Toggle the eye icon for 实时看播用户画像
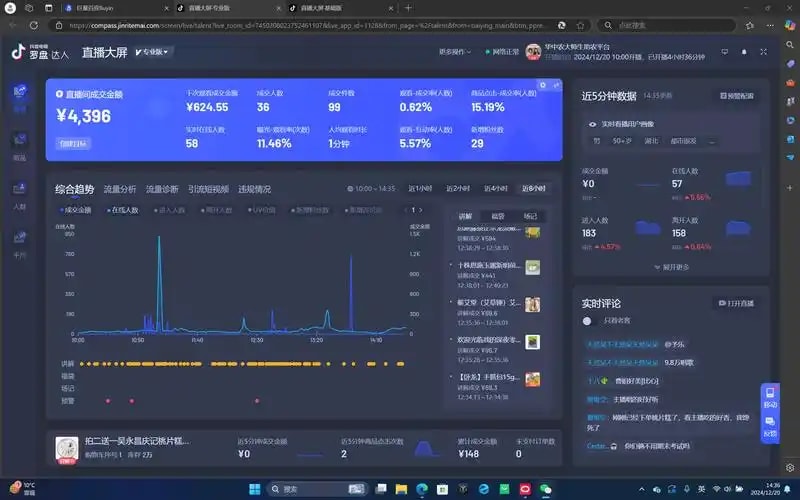Image resolution: width=800 pixels, height=500 pixels. pyautogui.click(x=592, y=124)
